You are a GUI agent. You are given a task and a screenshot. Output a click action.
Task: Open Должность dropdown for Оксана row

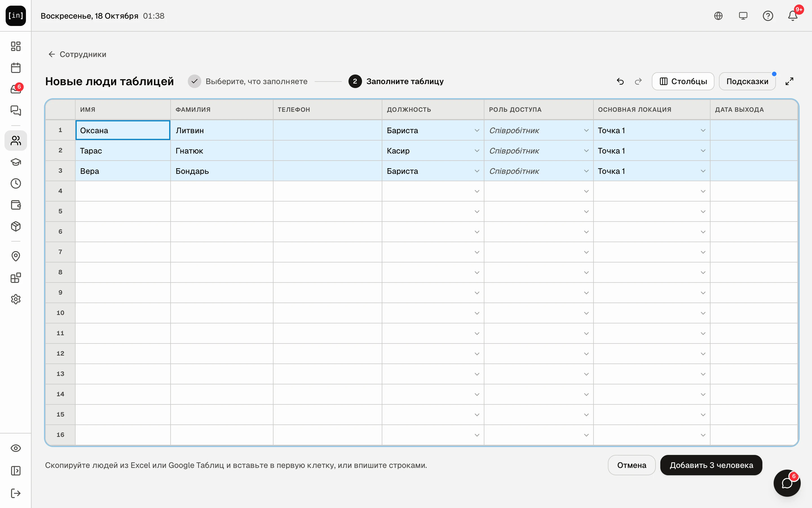tap(477, 130)
